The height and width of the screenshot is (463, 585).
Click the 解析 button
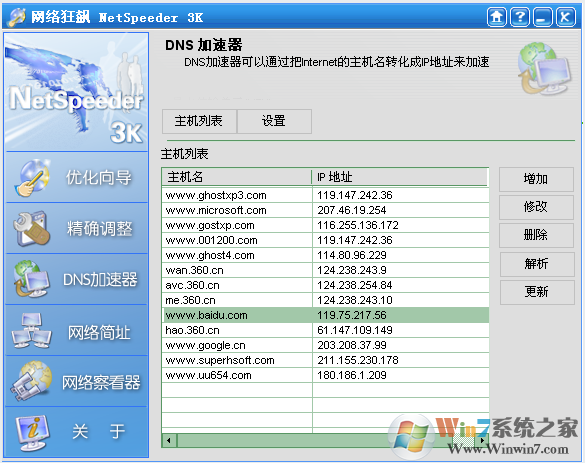click(537, 264)
